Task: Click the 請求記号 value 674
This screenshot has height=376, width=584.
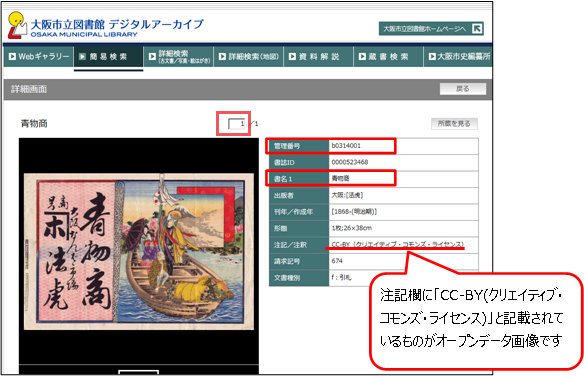Action: click(337, 261)
